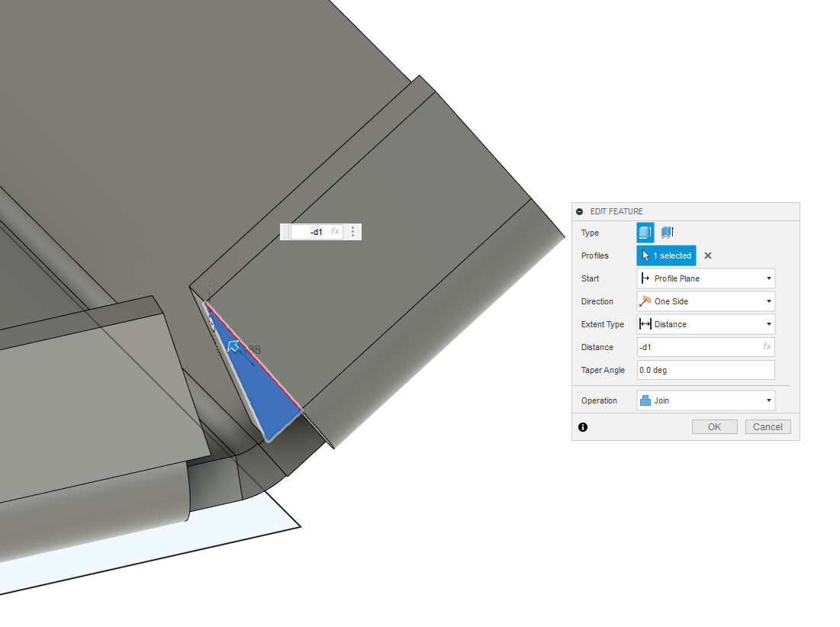Cancel the feature edit
This screenshot has height=627, width=840.
point(768,426)
